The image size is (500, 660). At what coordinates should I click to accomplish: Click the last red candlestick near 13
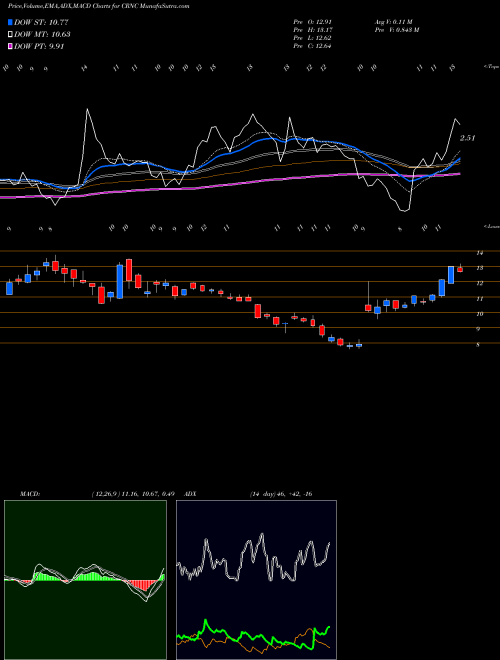coord(460,269)
